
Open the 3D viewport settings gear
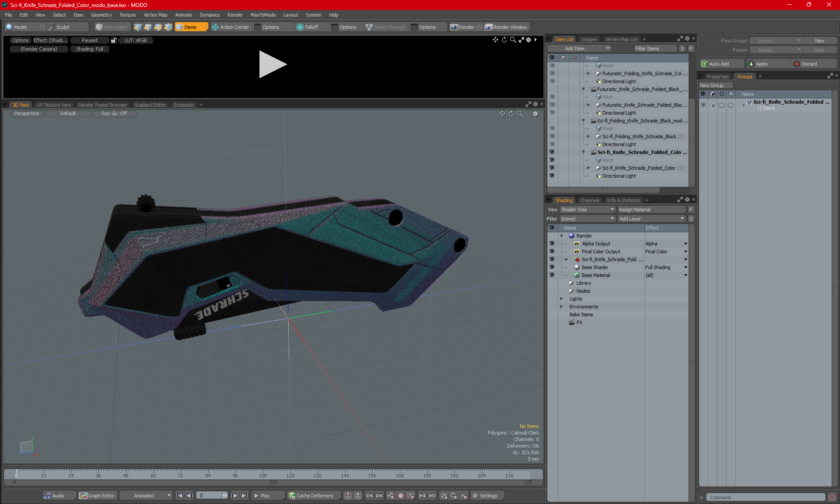coord(535,114)
